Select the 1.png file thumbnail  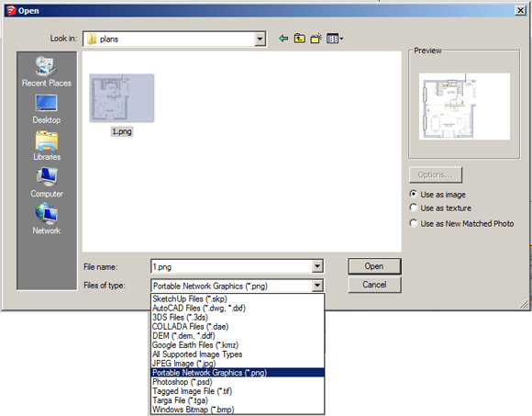pyautogui.click(x=121, y=98)
